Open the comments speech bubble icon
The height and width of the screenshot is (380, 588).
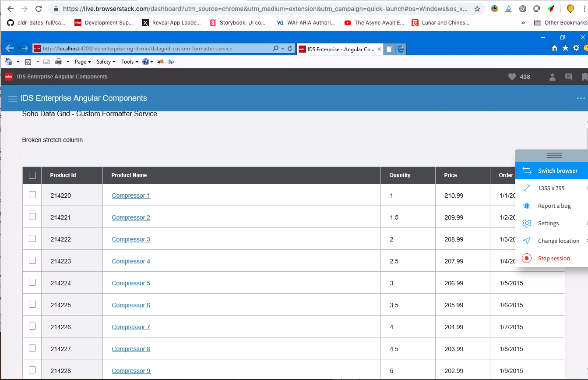pos(569,77)
